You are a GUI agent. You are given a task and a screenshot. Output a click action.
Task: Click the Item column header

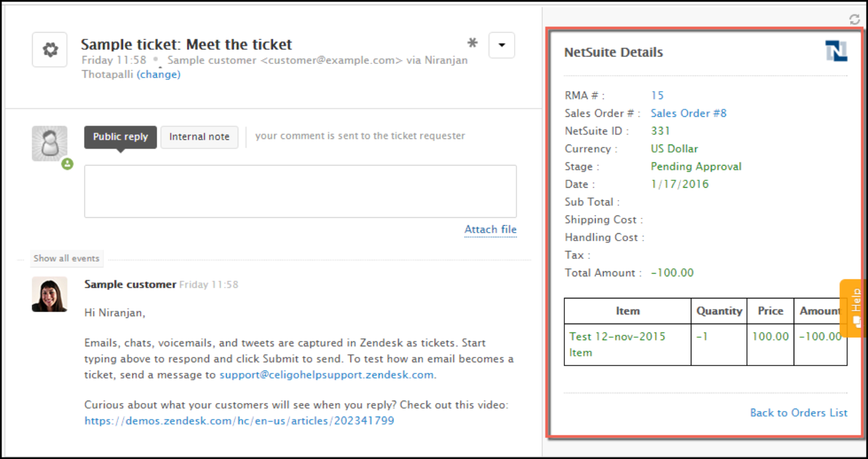[628, 311]
